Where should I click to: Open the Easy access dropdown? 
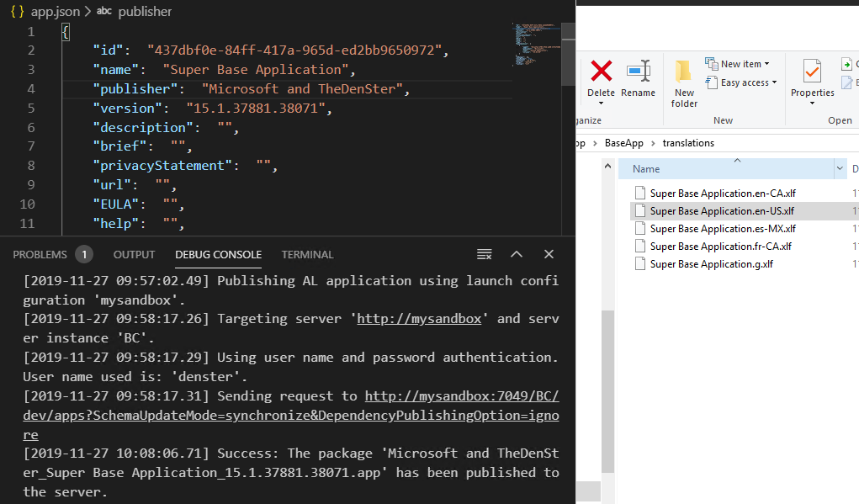[x=741, y=82]
